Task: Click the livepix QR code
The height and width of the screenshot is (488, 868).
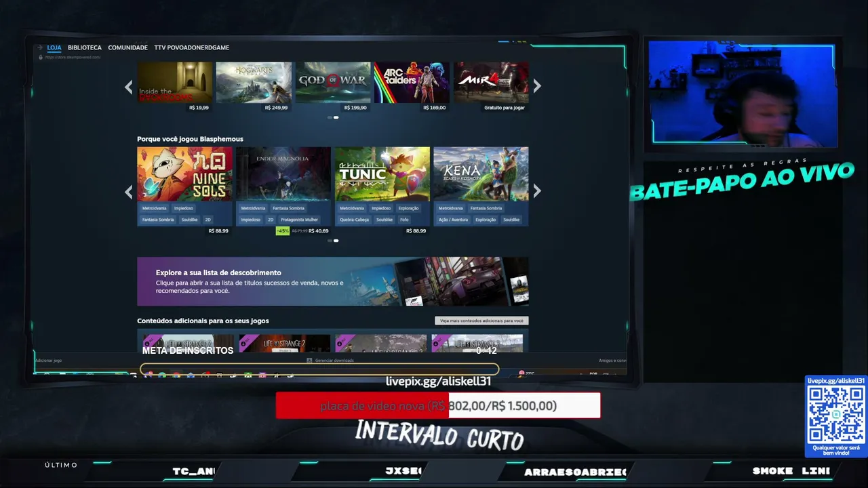Action: click(836, 414)
